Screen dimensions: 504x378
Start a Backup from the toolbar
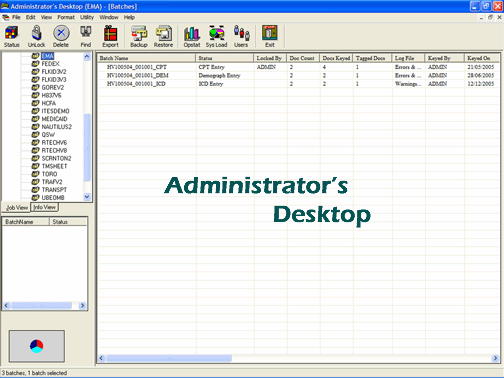(x=139, y=36)
